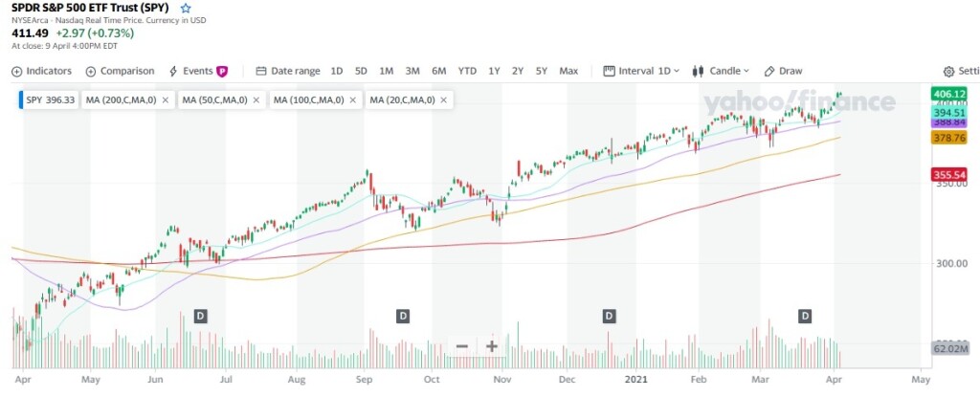Open the Indicators panel
Screen dimensions: 980x419
[42, 71]
